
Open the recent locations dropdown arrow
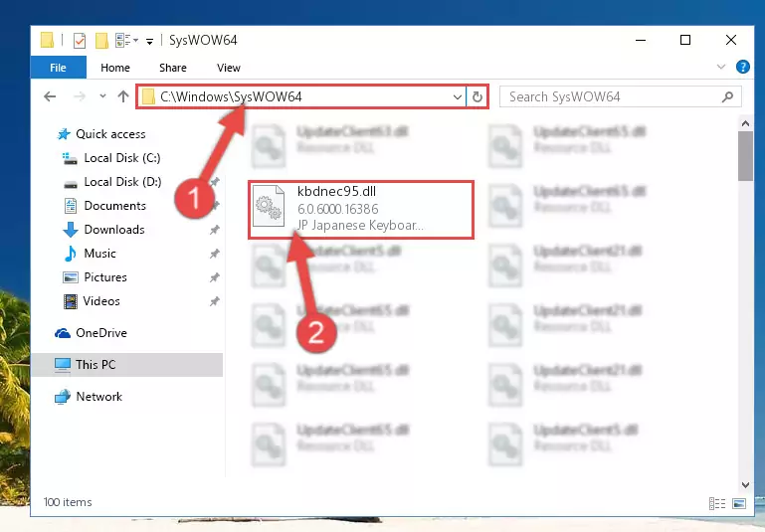click(102, 96)
